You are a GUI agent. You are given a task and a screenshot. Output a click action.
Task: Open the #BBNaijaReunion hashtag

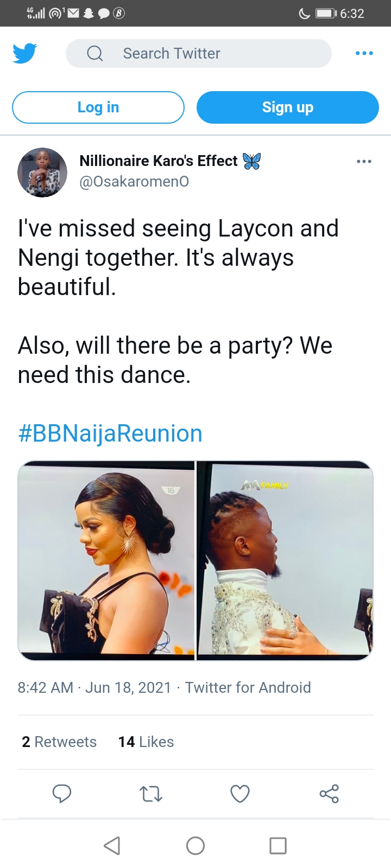pyautogui.click(x=110, y=433)
